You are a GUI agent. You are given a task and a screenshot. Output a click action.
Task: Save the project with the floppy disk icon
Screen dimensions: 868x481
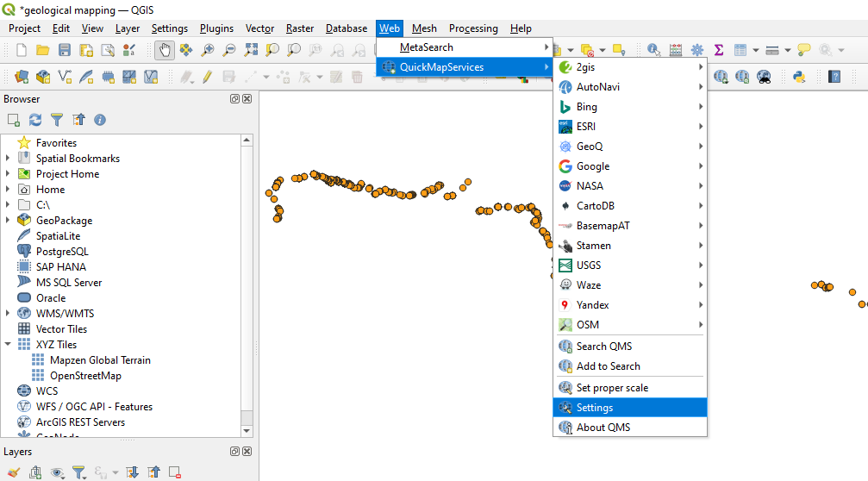(64, 50)
